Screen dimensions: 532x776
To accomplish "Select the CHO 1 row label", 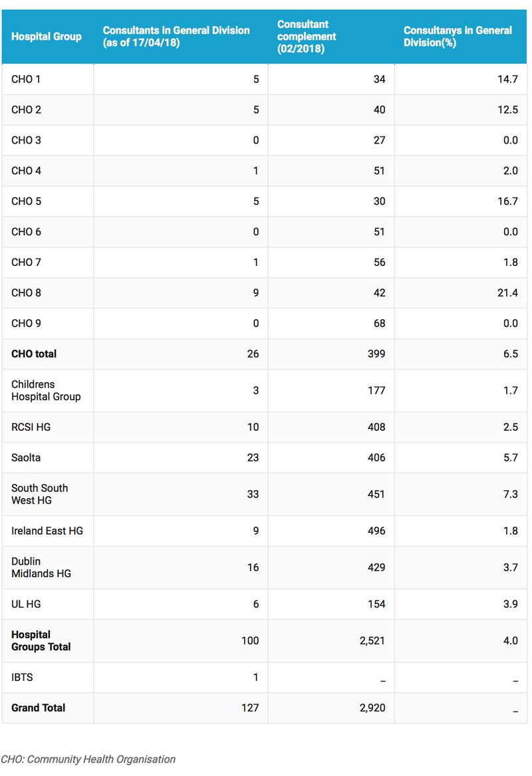I will (26, 79).
